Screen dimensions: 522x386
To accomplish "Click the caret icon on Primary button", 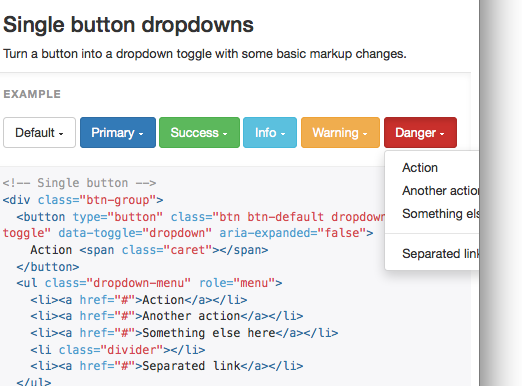I will (141, 134).
